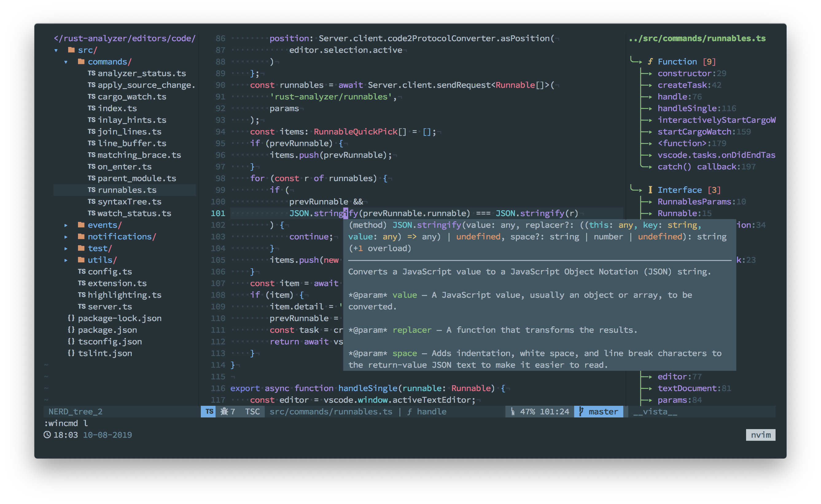The width and height of the screenshot is (821, 504).
Task: Open tsconfig.json from the file tree
Action: click(110, 341)
